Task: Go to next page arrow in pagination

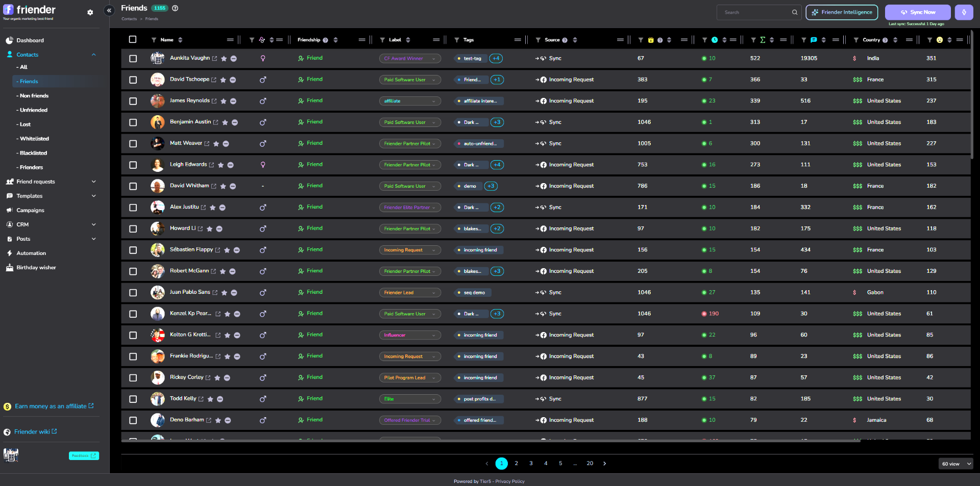Action: coord(605,464)
